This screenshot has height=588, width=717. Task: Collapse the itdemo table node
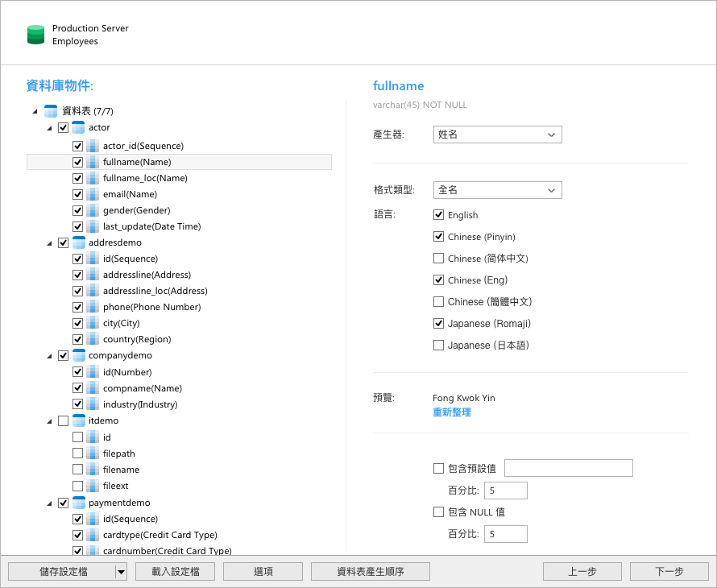tap(49, 421)
